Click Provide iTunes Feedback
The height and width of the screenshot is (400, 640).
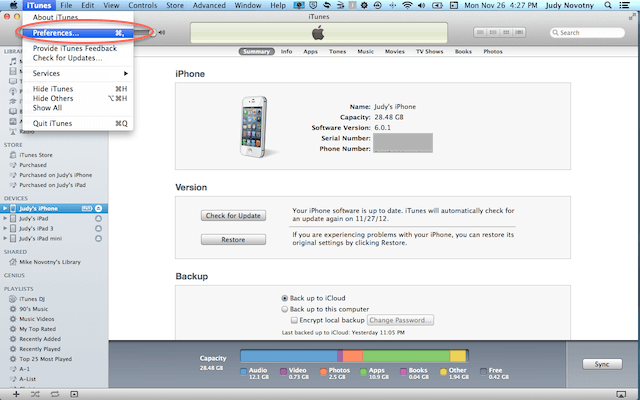[x=78, y=48]
